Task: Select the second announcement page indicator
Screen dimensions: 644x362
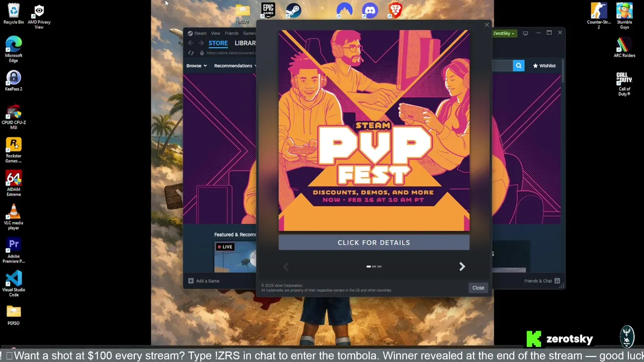Action: coord(374,266)
